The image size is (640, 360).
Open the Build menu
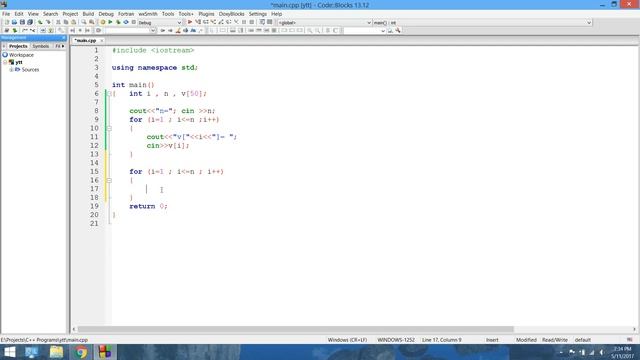(88, 14)
